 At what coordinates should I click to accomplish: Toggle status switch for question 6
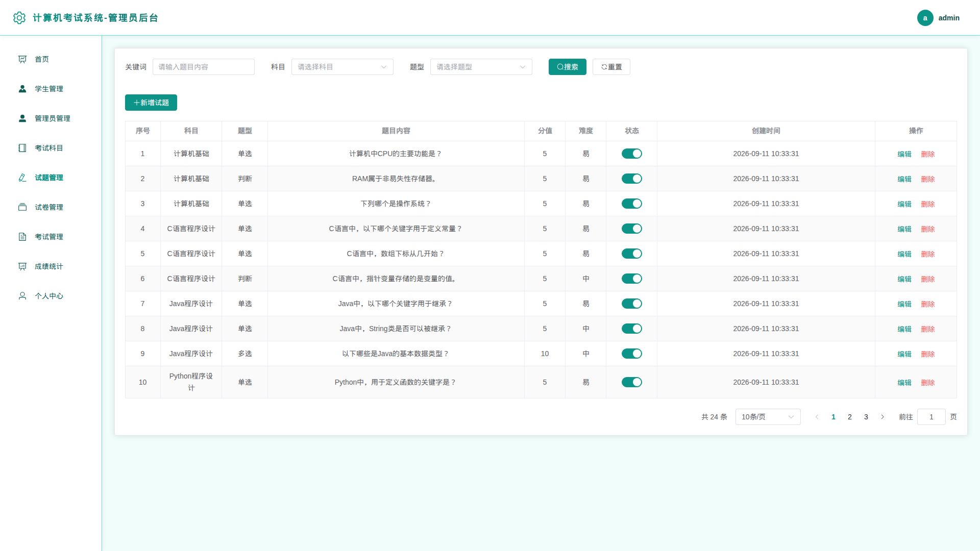click(x=631, y=279)
